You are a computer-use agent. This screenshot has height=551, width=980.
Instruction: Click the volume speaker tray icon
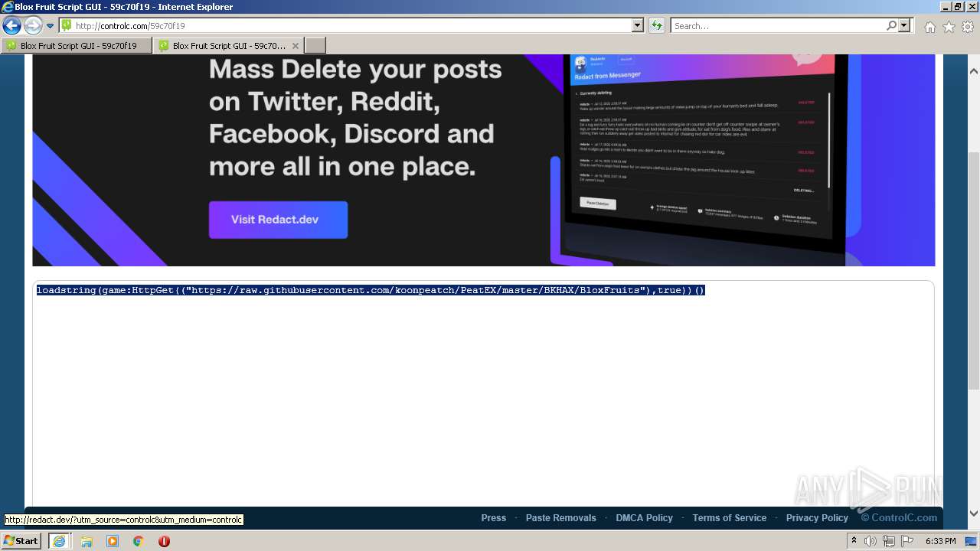tap(871, 541)
